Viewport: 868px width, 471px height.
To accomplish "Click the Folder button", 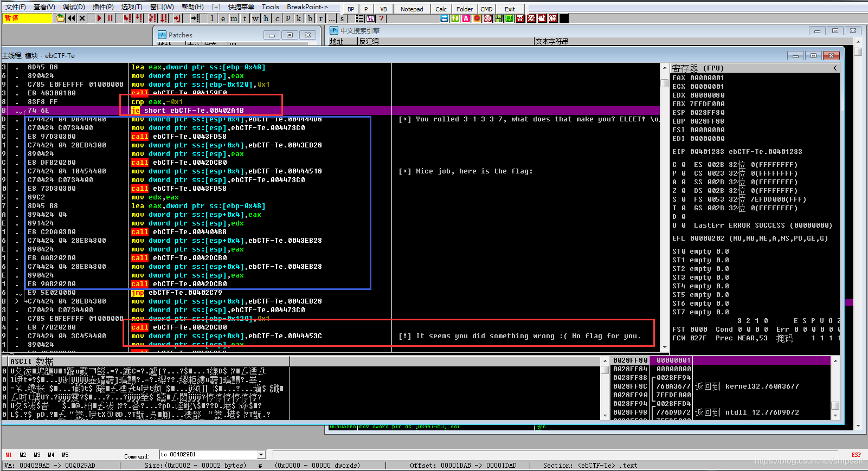I will 465,9.
